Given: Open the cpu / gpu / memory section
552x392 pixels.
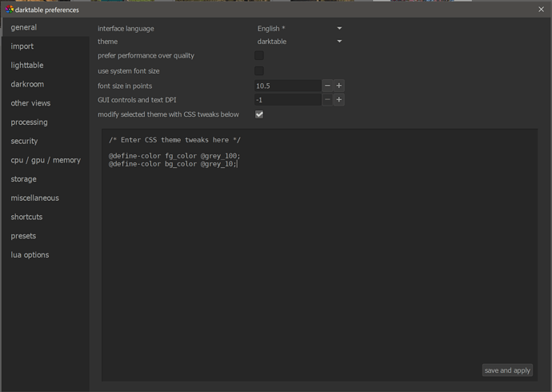Looking at the screenshot, I should point(46,160).
